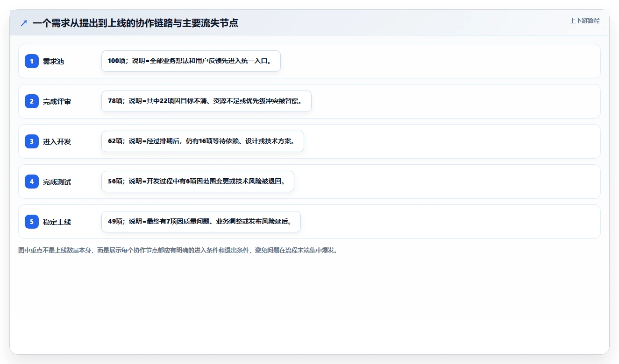The image size is (619, 364).
Task: Click the 49项 description box
Action: (201, 222)
